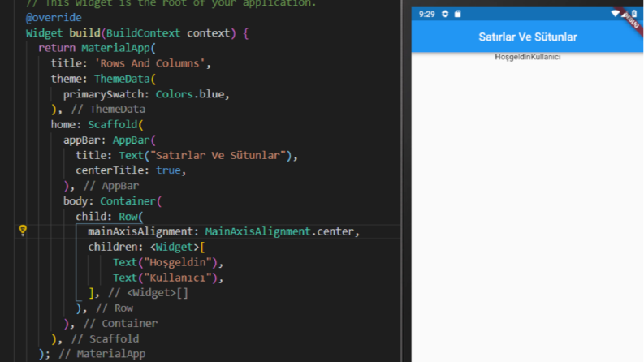Click the @override annotation line
The height and width of the screenshot is (362, 644).
tap(54, 18)
